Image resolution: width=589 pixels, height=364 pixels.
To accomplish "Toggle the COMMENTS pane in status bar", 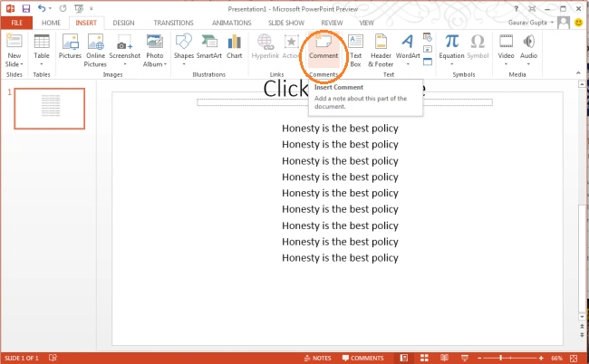I will (362, 358).
